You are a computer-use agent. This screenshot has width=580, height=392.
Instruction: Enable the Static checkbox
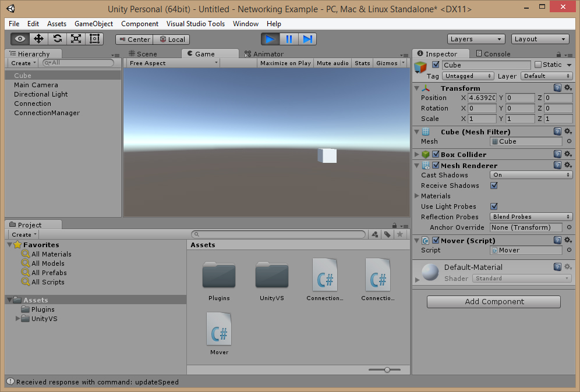(538, 65)
